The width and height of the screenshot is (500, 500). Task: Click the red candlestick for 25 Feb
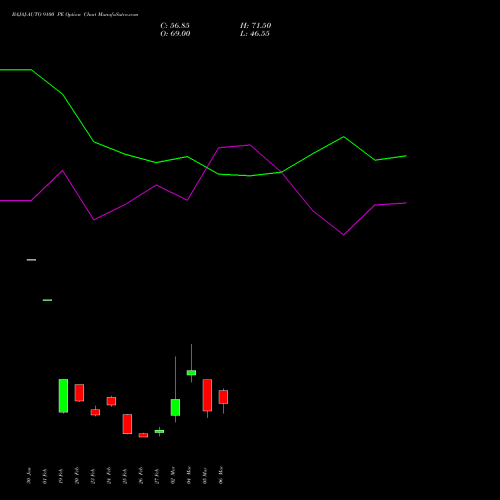[127, 424]
